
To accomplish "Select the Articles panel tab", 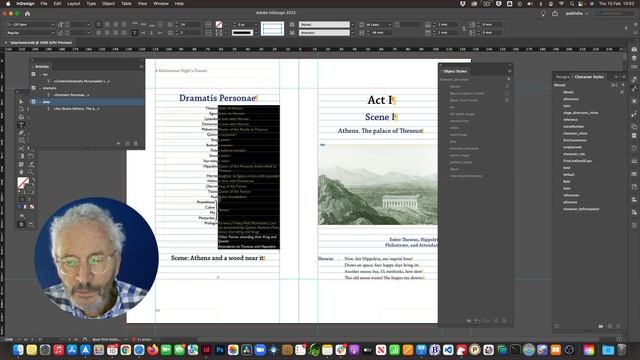I will point(42,66).
